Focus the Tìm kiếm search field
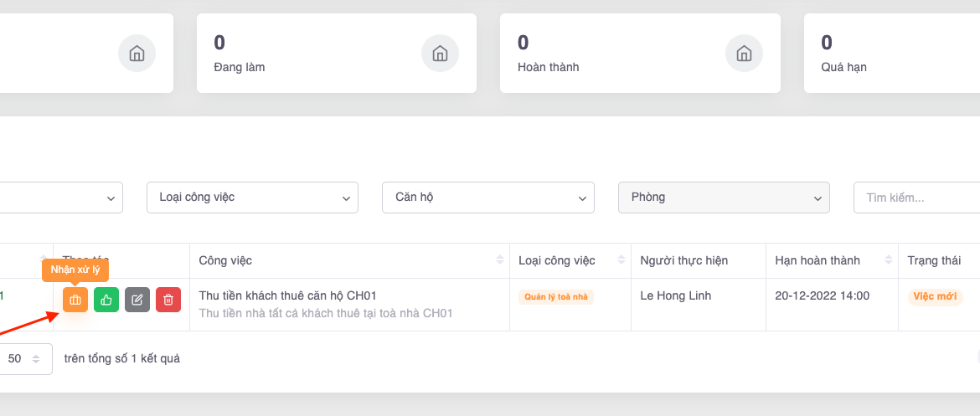980x416 pixels. coord(916,198)
